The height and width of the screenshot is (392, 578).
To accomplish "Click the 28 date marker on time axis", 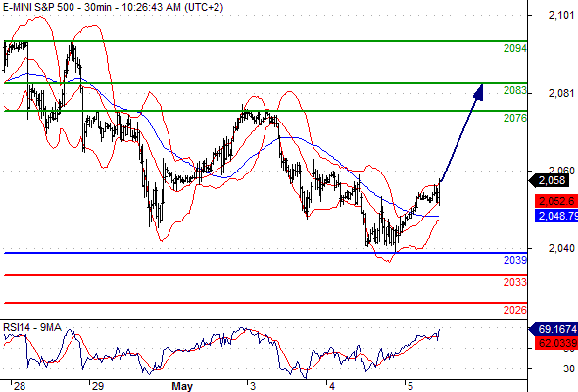I will [x=20, y=386].
